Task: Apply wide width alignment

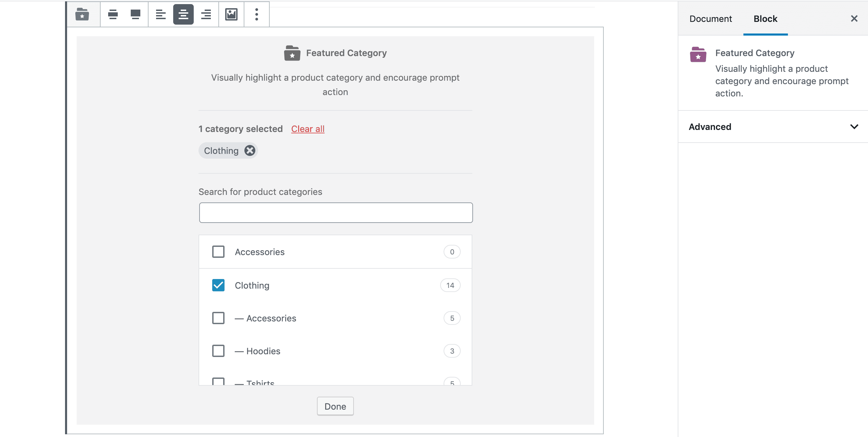Action: click(x=113, y=14)
